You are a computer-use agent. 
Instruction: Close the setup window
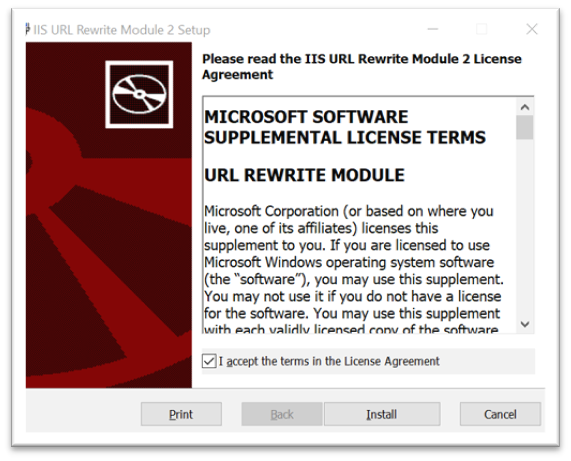tap(532, 29)
